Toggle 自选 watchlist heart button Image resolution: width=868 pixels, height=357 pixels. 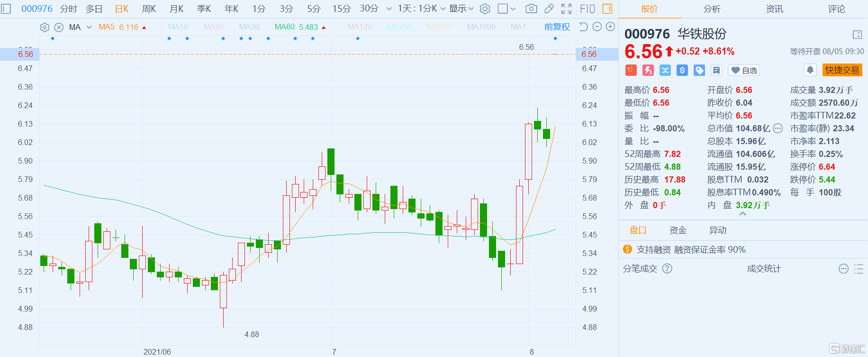tap(743, 70)
